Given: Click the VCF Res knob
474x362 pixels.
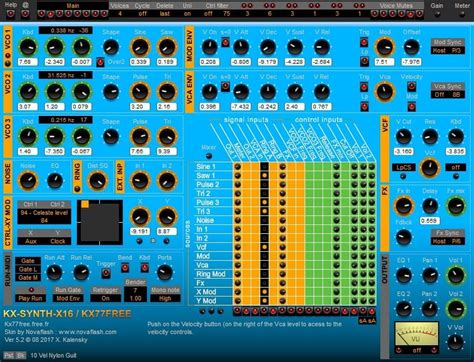Looking at the screenshot, I should point(430,136).
